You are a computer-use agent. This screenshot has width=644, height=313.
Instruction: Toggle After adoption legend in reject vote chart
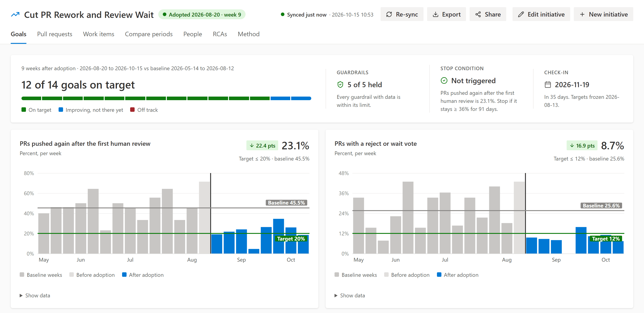click(458, 275)
